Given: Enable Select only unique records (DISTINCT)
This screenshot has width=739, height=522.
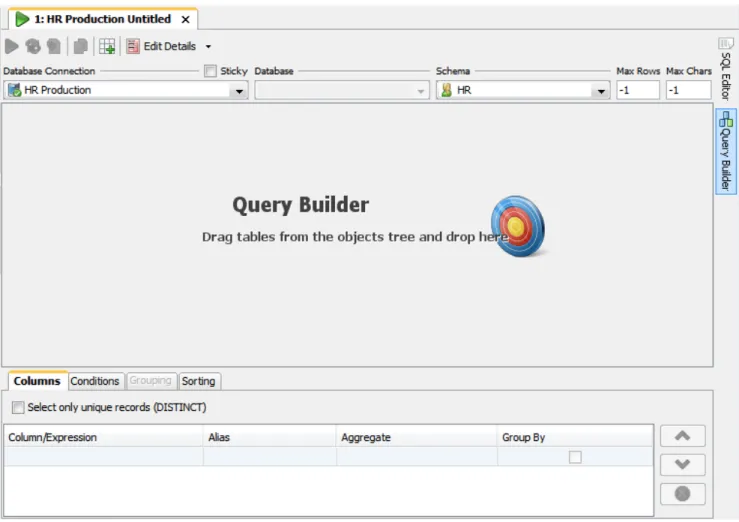Looking at the screenshot, I should (x=18, y=408).
